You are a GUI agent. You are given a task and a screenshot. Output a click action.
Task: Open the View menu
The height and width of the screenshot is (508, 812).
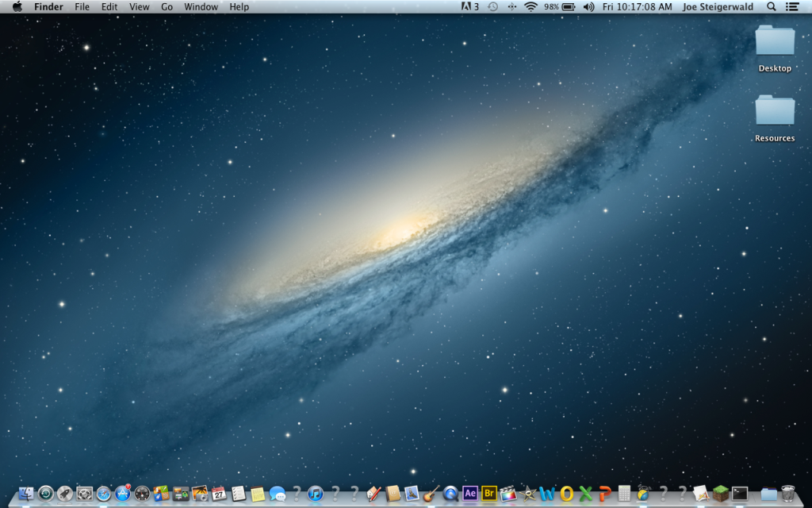tap(140, 6)
